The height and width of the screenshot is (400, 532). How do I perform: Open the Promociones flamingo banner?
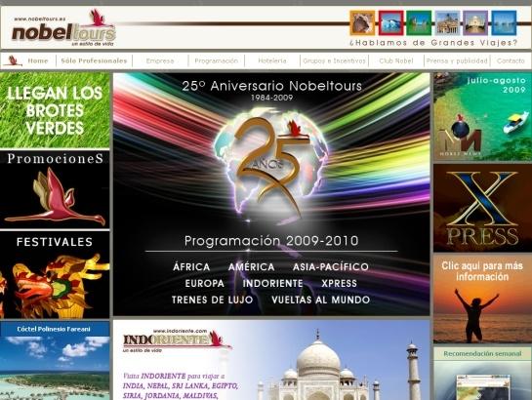55,189
